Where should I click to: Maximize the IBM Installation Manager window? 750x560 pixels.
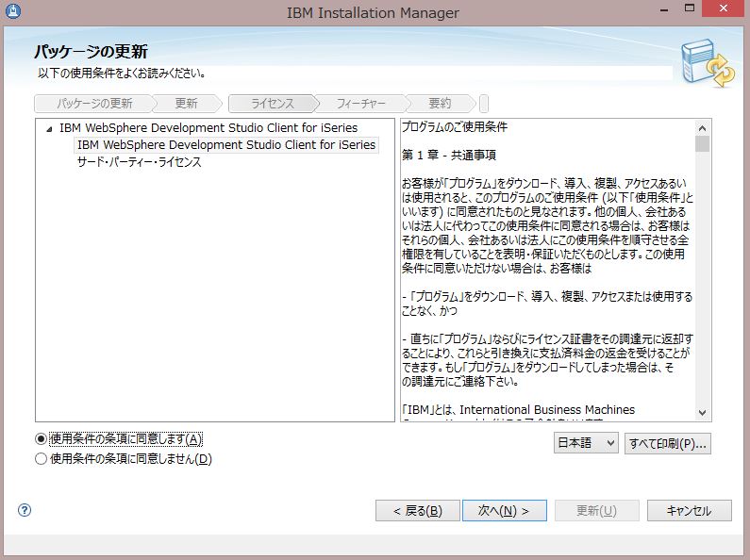pyautogui.click(x=690, y=8)
